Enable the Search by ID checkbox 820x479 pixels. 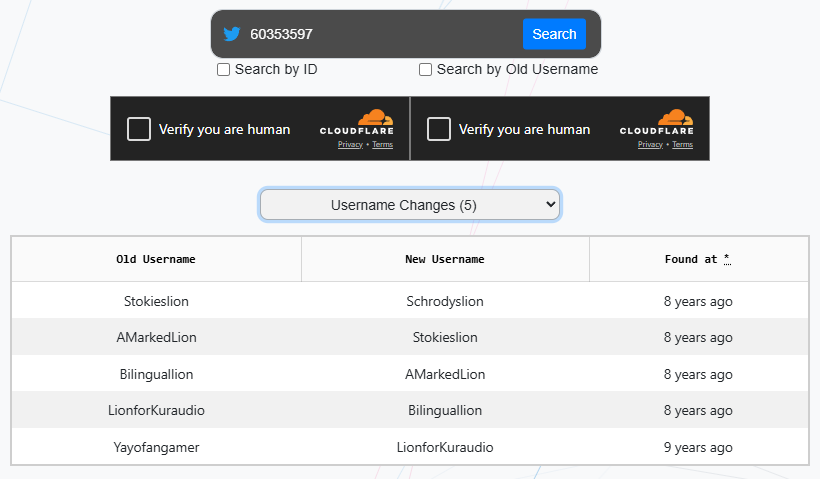(223, 70)
